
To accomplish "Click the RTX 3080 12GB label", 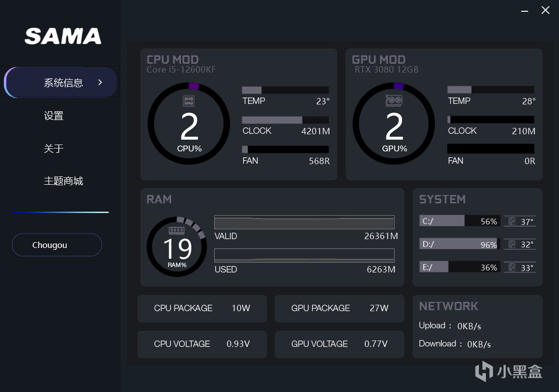I will [x=386, y=70].
